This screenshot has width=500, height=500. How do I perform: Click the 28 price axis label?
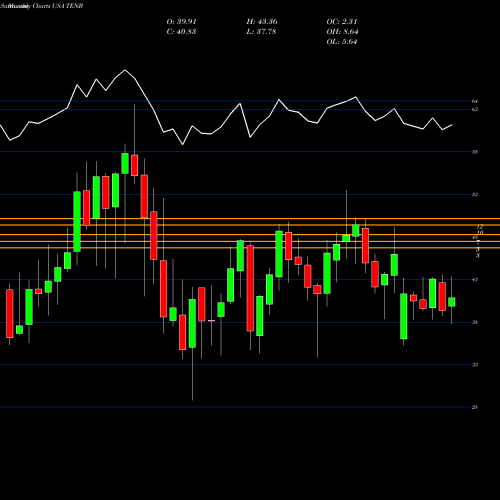475,407
